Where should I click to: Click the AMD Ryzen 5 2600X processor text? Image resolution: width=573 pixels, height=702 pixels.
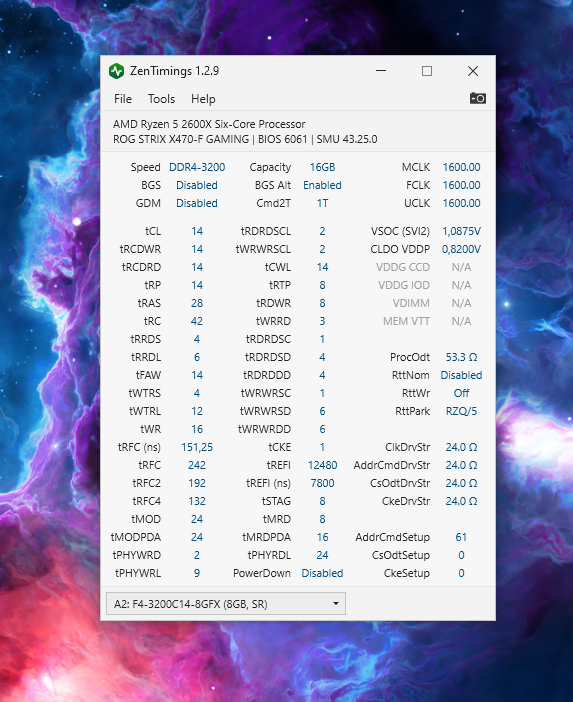pyautogui.click(x=209, y=124)
